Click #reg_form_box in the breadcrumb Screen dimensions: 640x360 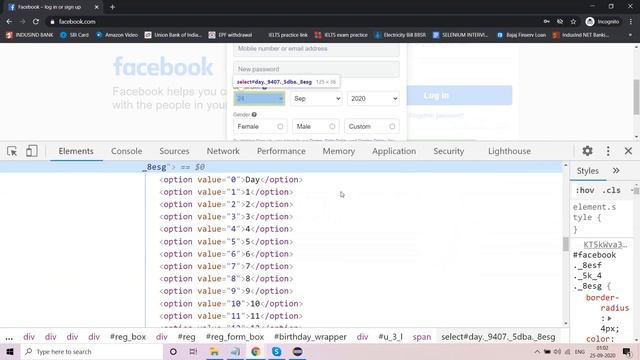coord(235,337)
